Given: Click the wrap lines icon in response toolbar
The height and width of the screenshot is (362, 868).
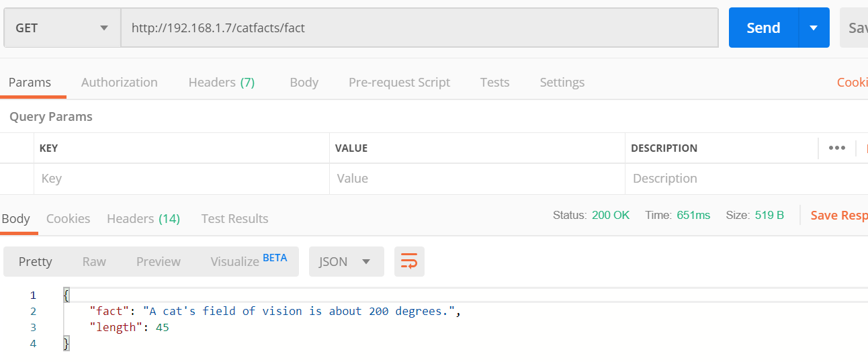Looking at the screenshot, I should coord(409,261).
